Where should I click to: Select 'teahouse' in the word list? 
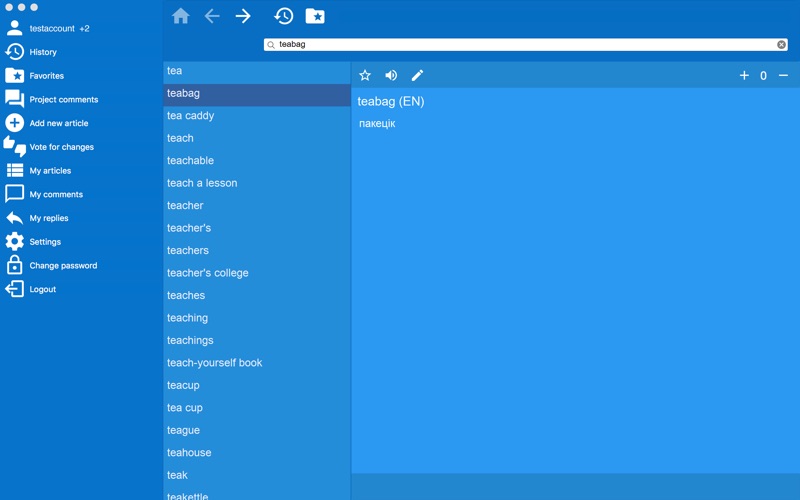[257, 453]
